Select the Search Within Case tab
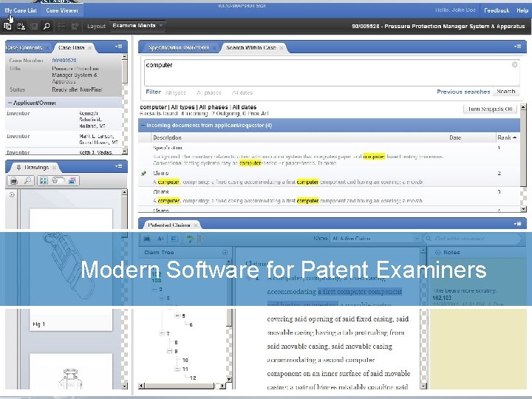Screen dimensions: 532x399 pos(250,48)
